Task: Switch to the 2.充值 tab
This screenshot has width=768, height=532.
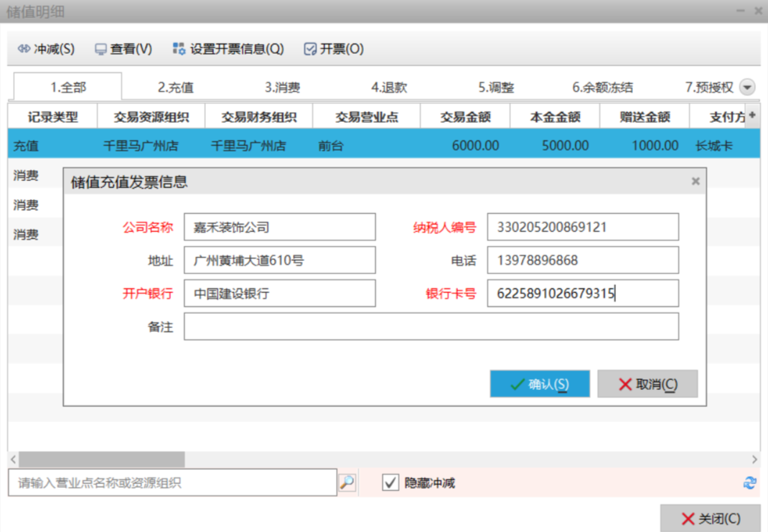Action: coord(175,88)
